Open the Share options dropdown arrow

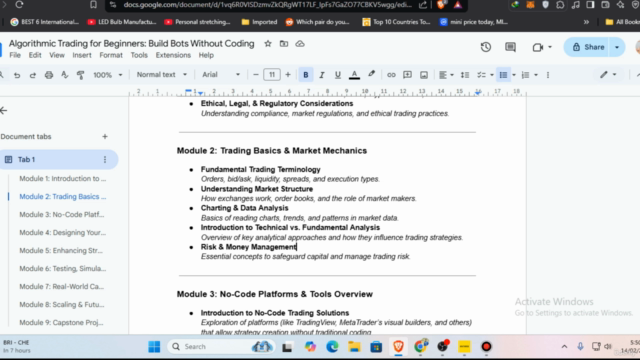617,47
